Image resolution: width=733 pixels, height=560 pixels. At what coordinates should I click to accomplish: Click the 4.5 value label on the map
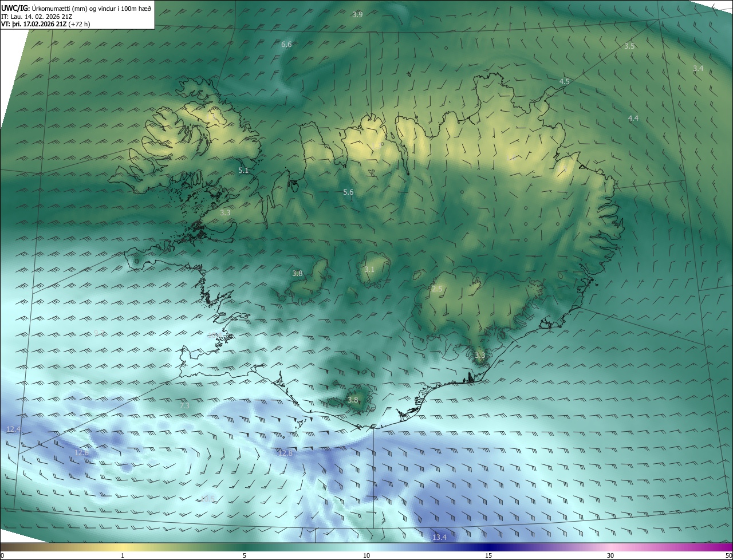(x=564, y=82)
